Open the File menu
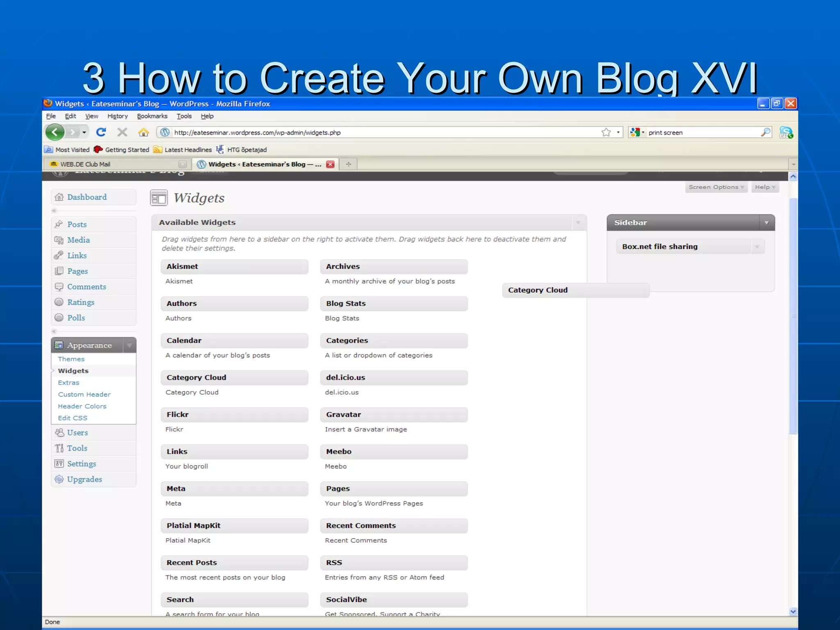The width and height of the screenshot is (840, 630). tap(51, 116)
